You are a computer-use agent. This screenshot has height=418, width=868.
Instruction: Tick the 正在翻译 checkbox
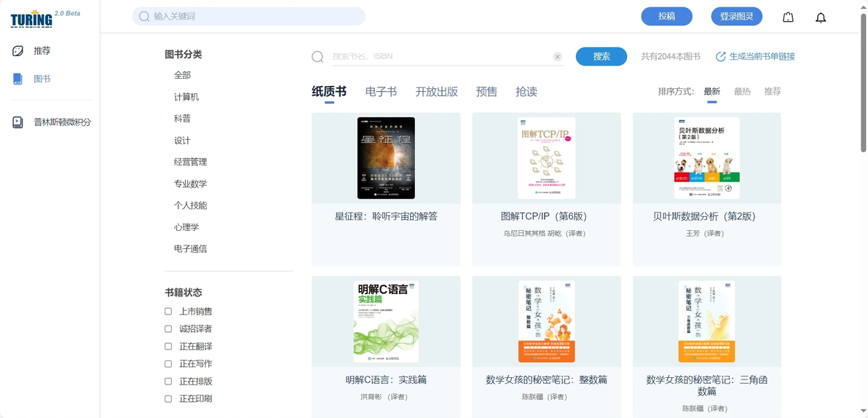[x=168, y=346]
